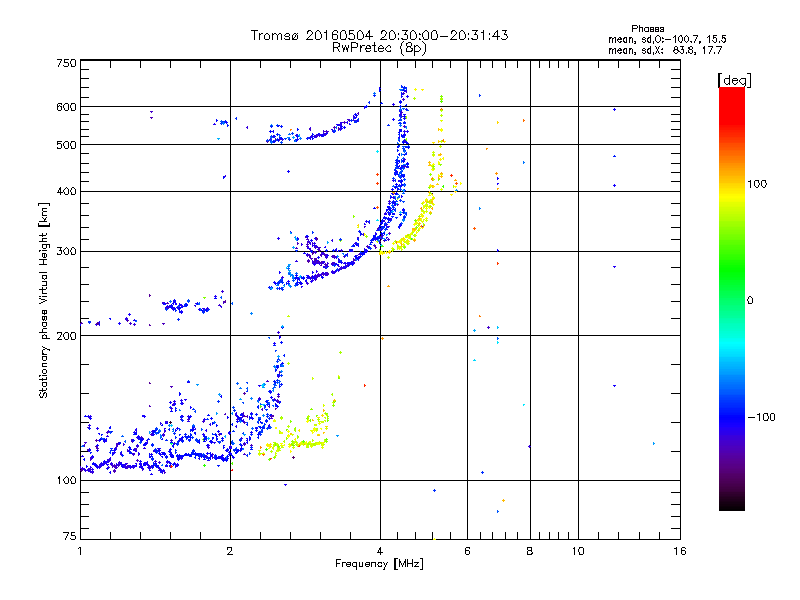
Task: Click the x-axis tick label '2'
Action: coord(230,551)
